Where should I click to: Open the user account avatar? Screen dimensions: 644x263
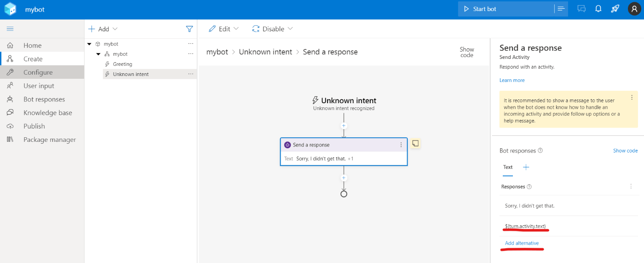[634, 9]
